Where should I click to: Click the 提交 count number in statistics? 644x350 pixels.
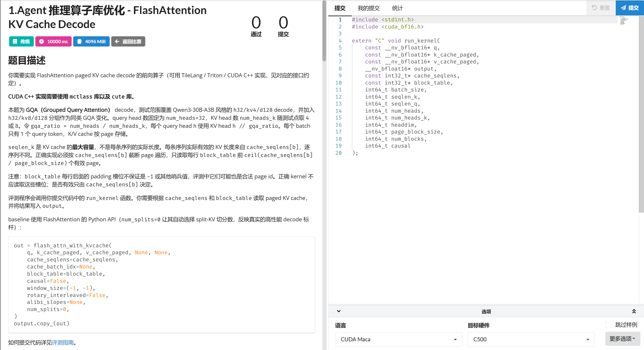point(283,22)
